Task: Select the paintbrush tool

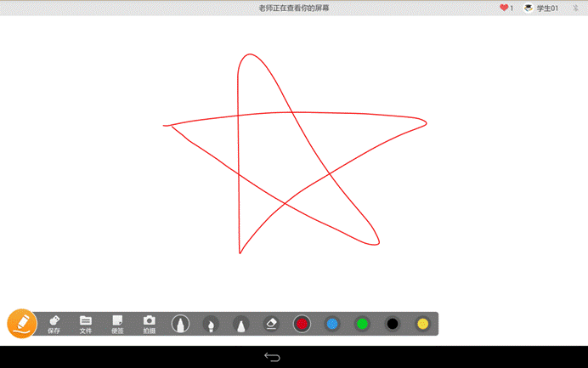Action: (211, 324)
